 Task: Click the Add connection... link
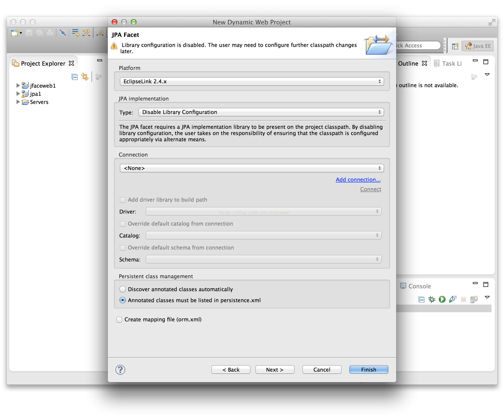coord(358,180)
